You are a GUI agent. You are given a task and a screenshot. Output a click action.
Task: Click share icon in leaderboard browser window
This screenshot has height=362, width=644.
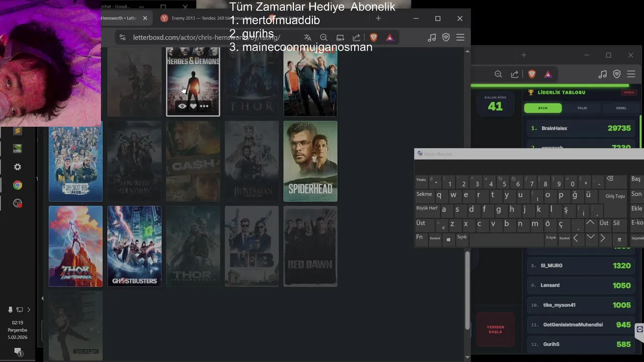(x=514, y=74)
